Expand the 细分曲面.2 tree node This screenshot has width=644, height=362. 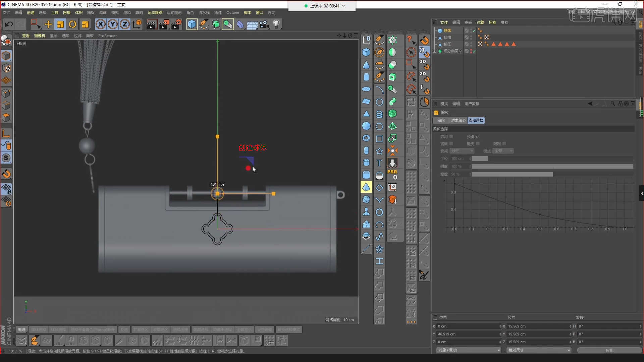pos(435,51)
